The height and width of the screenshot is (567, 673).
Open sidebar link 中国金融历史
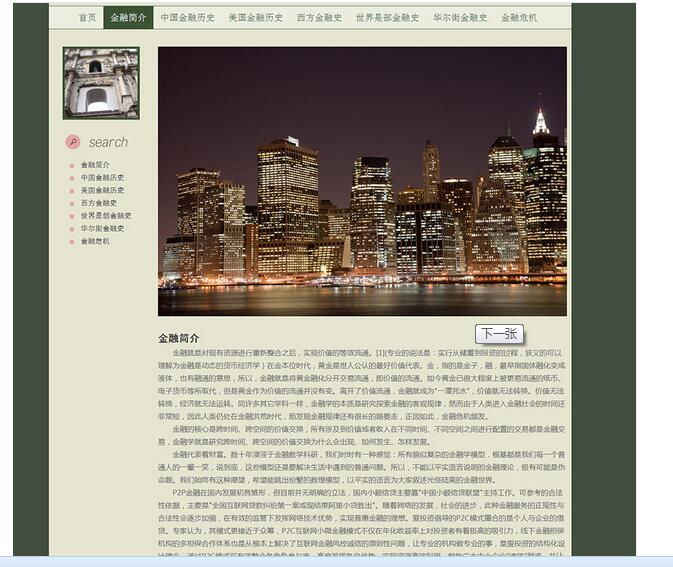(x=102, y=178)
